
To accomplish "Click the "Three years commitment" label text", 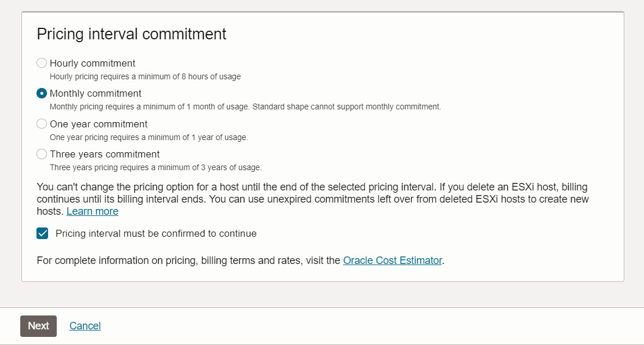I will (105, 154).
